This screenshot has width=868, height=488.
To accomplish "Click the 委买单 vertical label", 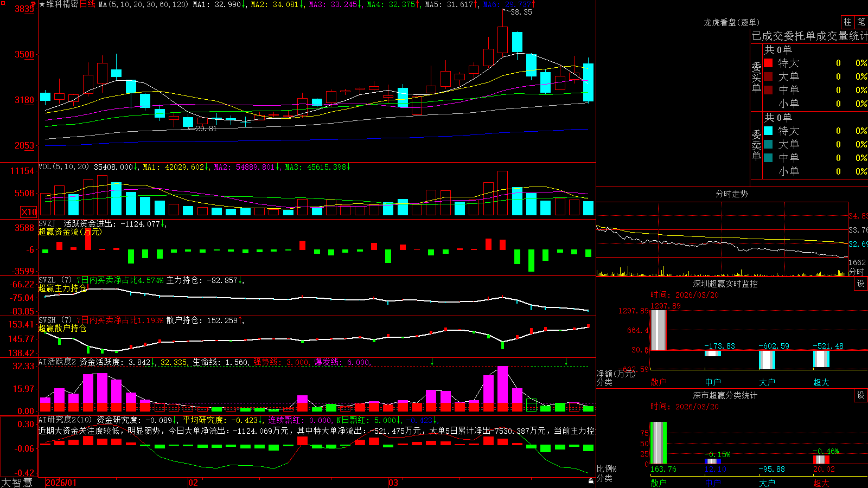I will (x=756, y=77).
